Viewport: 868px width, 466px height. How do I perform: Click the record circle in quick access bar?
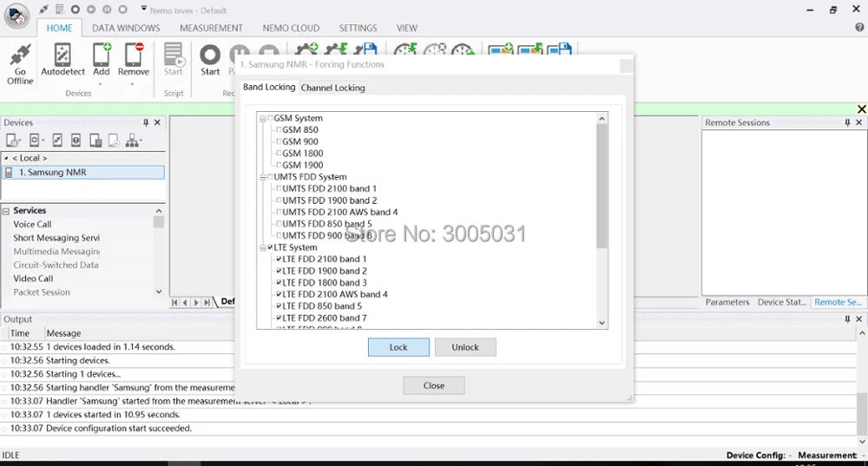(76, 10)
